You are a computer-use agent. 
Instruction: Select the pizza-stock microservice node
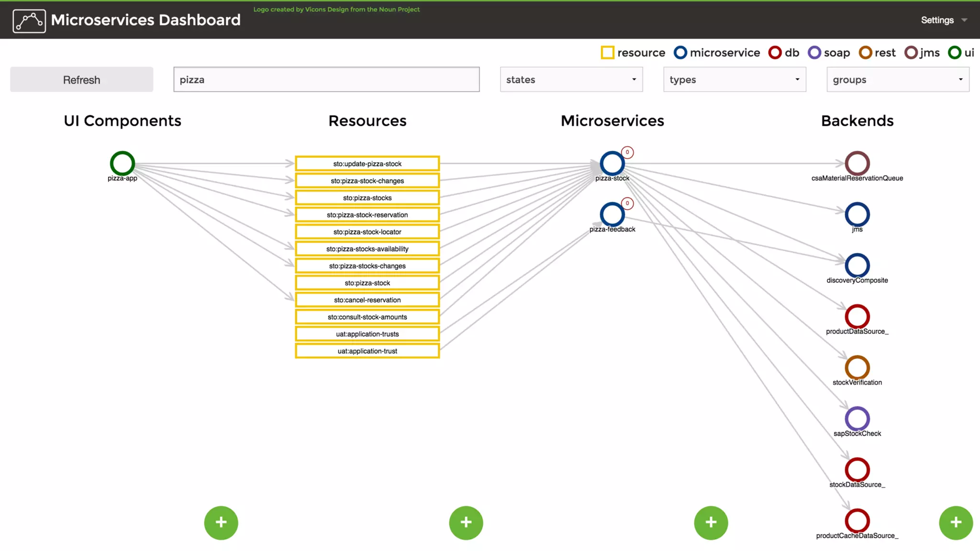612,164
